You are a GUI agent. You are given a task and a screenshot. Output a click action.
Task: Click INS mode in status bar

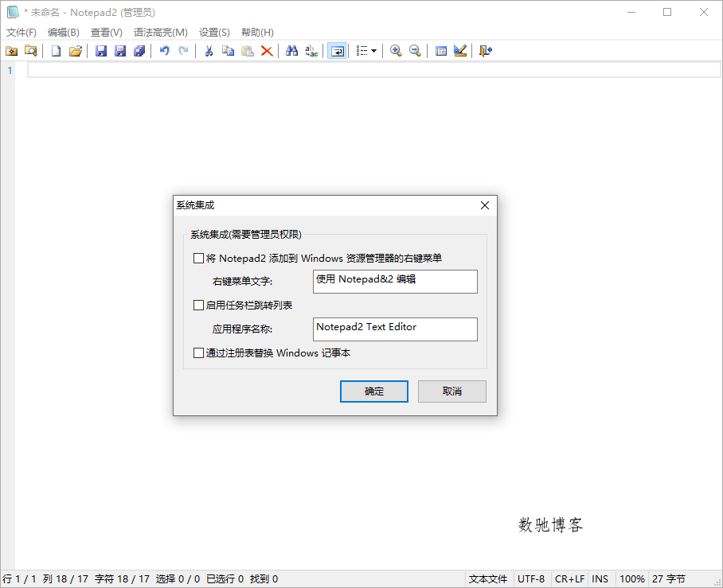tap(600, 579)
